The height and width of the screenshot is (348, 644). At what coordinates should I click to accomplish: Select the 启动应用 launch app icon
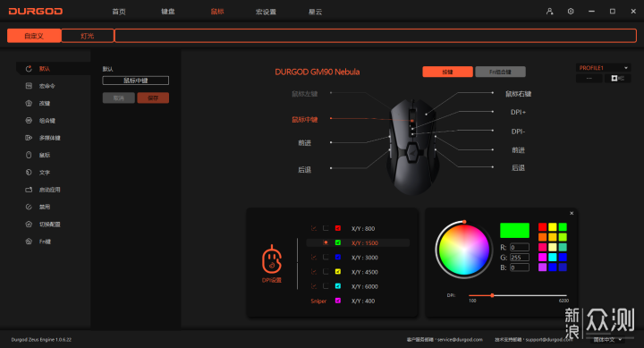tap(29, 190)
